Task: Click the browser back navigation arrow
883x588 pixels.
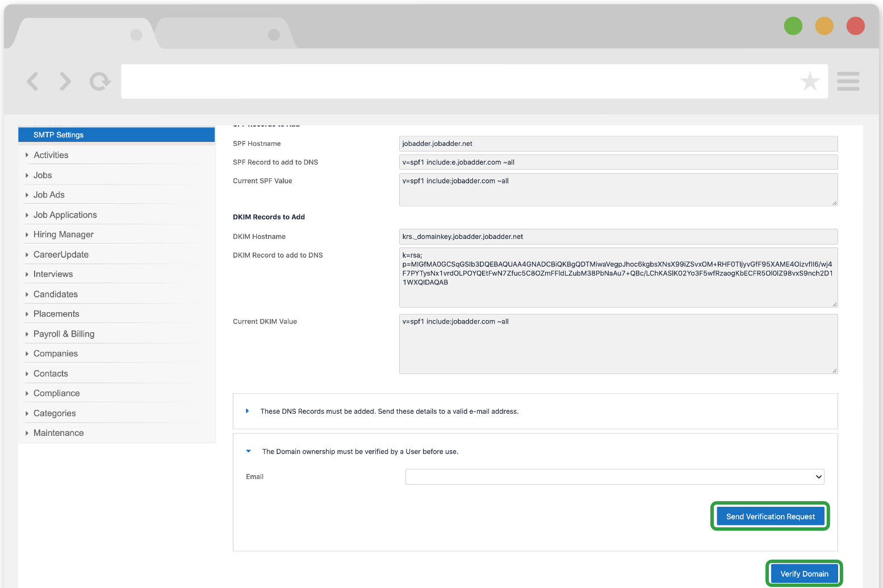Action: 32,81
